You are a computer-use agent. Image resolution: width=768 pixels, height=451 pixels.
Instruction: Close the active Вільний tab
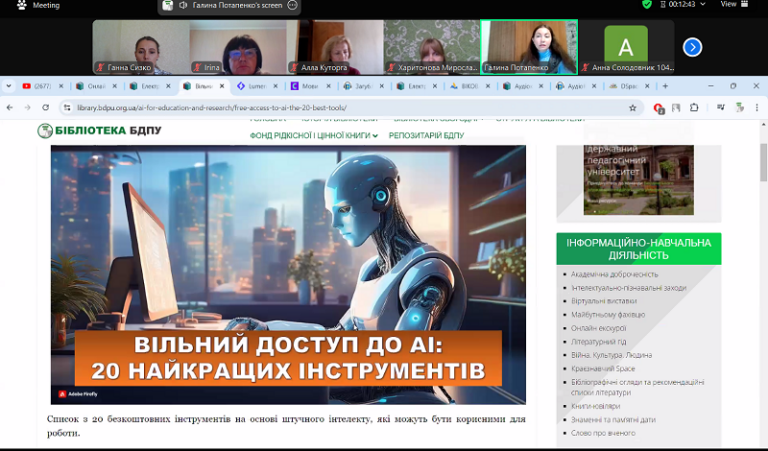(222, 86)
